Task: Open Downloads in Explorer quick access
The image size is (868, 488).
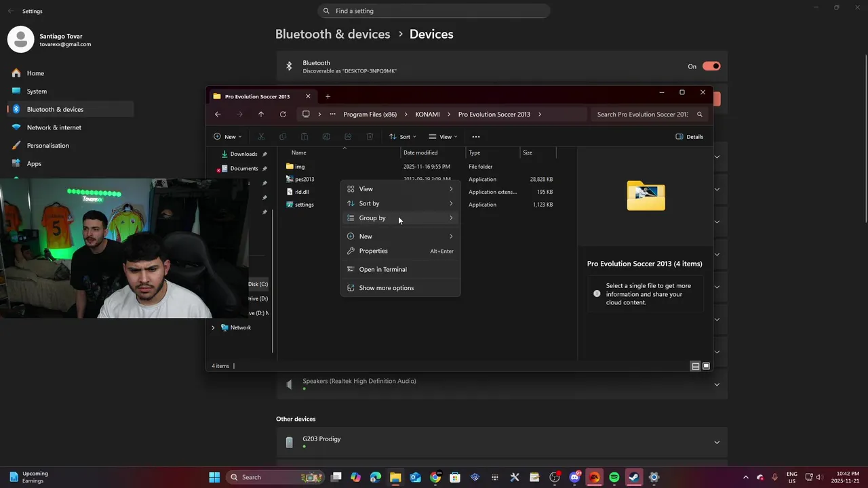Action: (x=243, y=155)
